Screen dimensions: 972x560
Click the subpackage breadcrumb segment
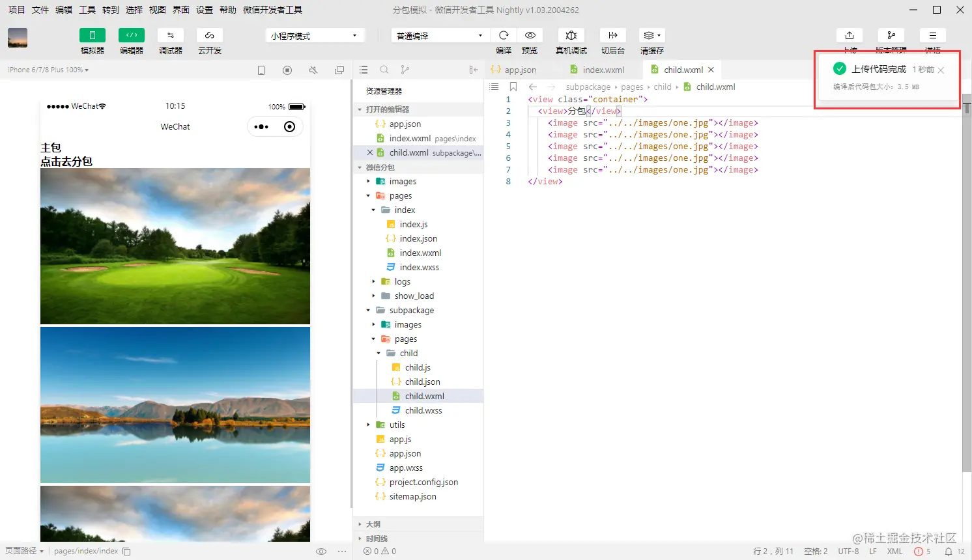588,87
